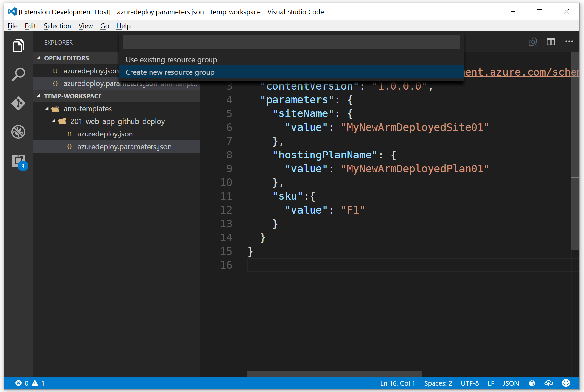Screen dimensions: 584x392
Task: Click the arm-templates folder icon
Action: click(56, 109)
